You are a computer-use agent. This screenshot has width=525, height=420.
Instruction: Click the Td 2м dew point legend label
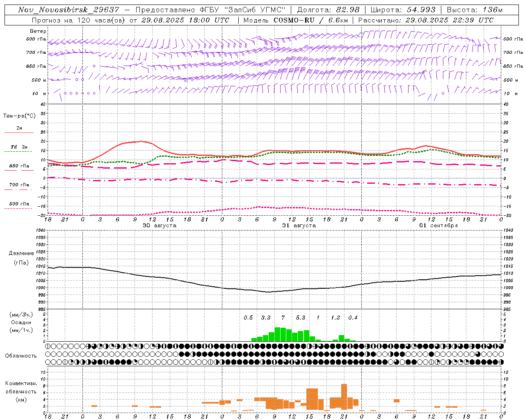click(x=19, y=147)
